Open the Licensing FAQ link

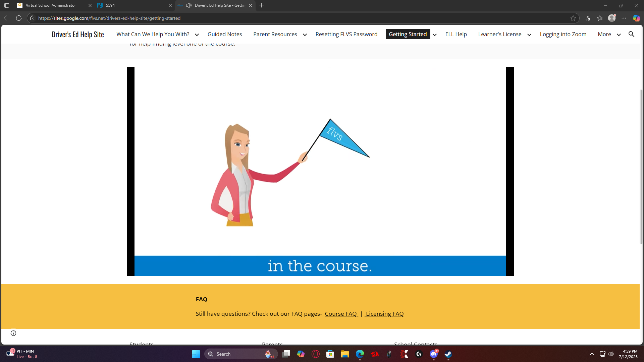(x=384, y=314)
